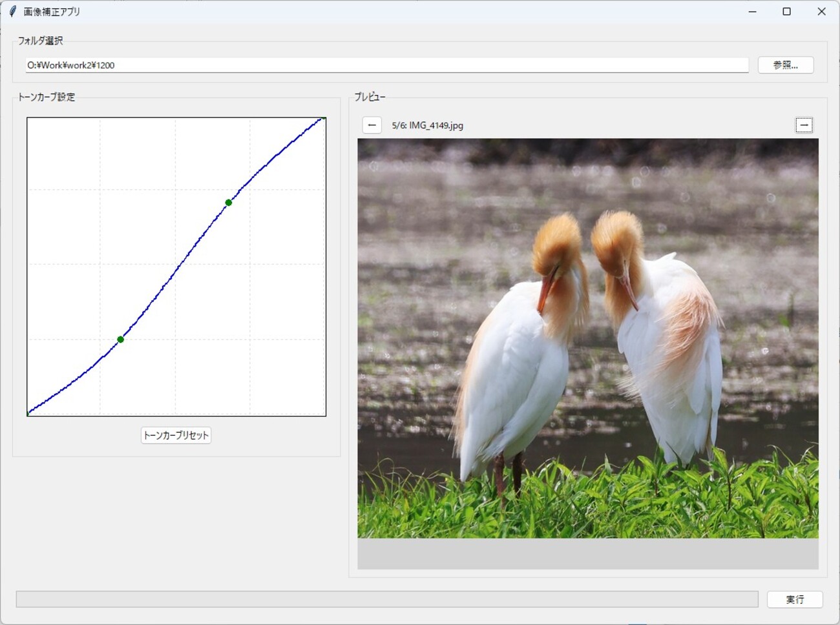Click the folder path field O:¥Work¥work2¥1200
This screenshot has height=625, width=840.
point(386,65)
